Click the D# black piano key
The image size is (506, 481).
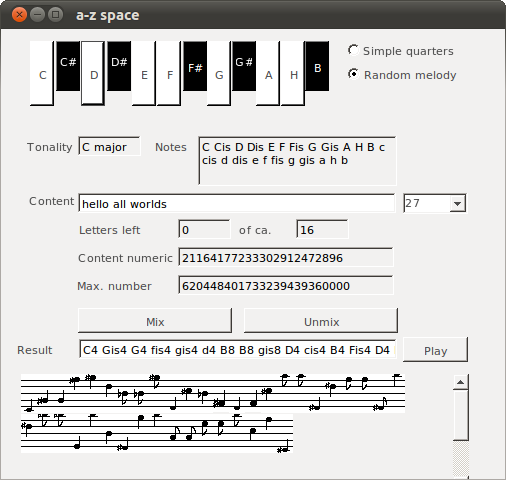pos(119,66)
